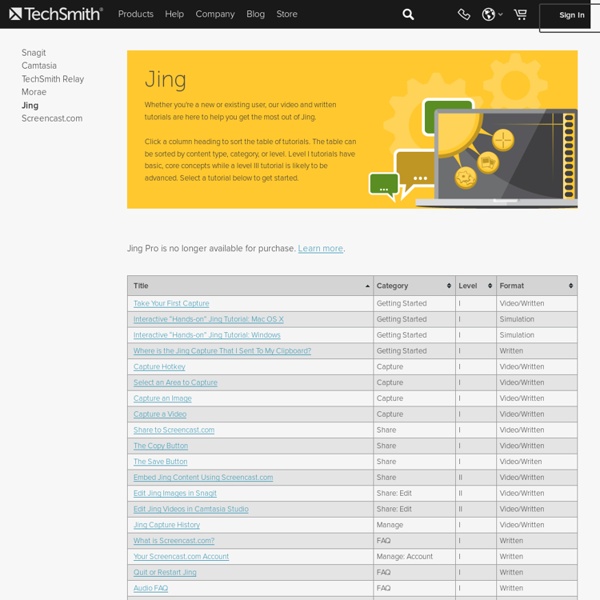This screenshot has width=600, height=600.
Task: Open the globe language selector
Action: (492, 15)
